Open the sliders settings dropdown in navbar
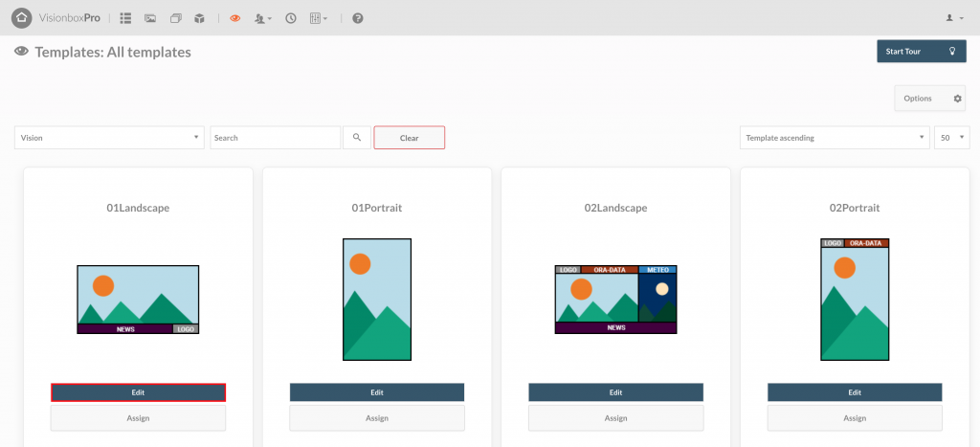The image size is (980, 447). (318, 18)
